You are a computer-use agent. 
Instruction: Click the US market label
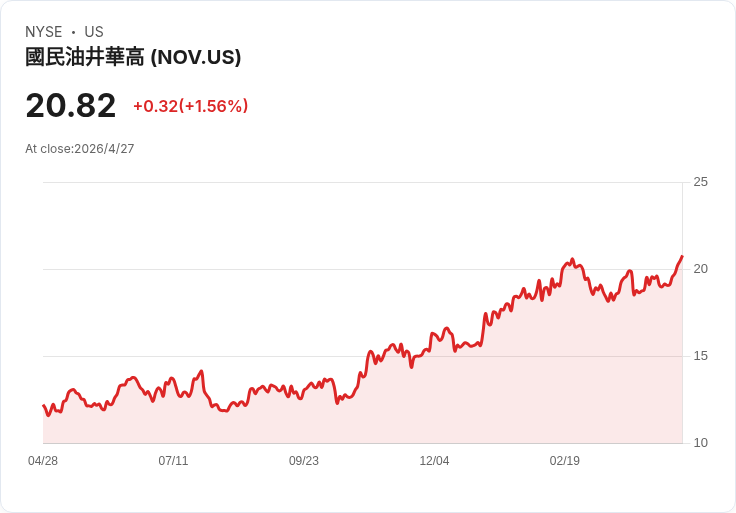94,32
